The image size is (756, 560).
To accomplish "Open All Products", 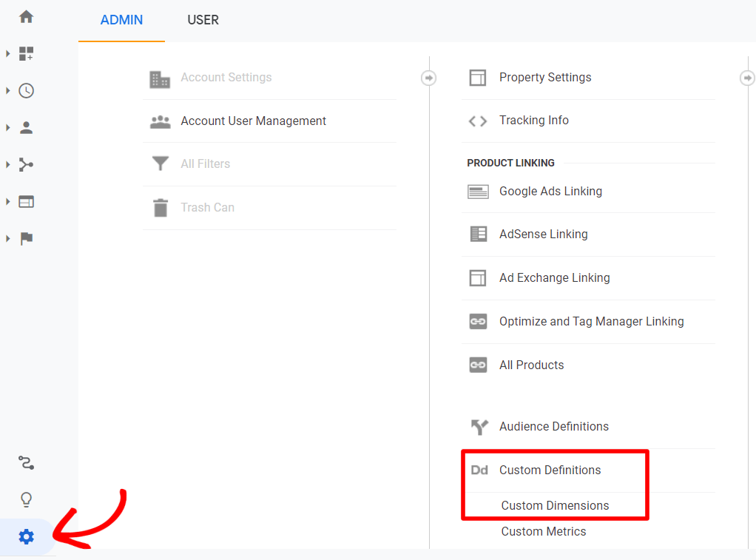I will tap(531, 365).
